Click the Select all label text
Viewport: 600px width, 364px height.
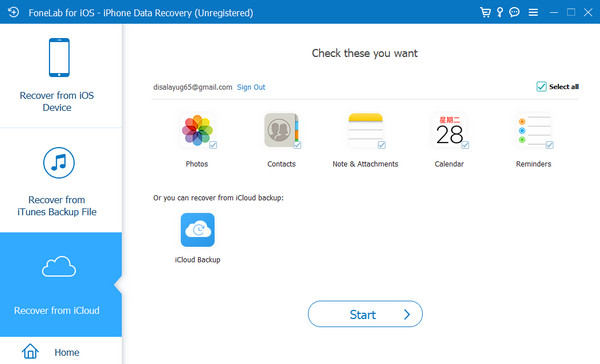click(564, 87)
